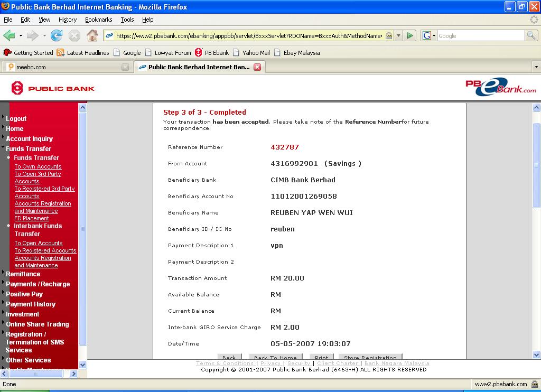Open the Tools menu
Viewport: 541px width, 392px height.
(127, 20)
